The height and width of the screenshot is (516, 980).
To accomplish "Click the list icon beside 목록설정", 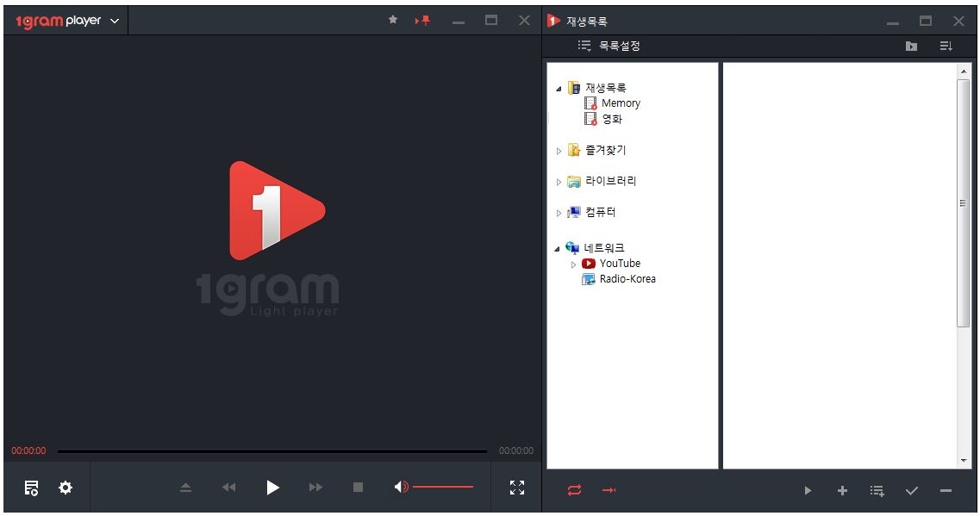I will [584, 46].
